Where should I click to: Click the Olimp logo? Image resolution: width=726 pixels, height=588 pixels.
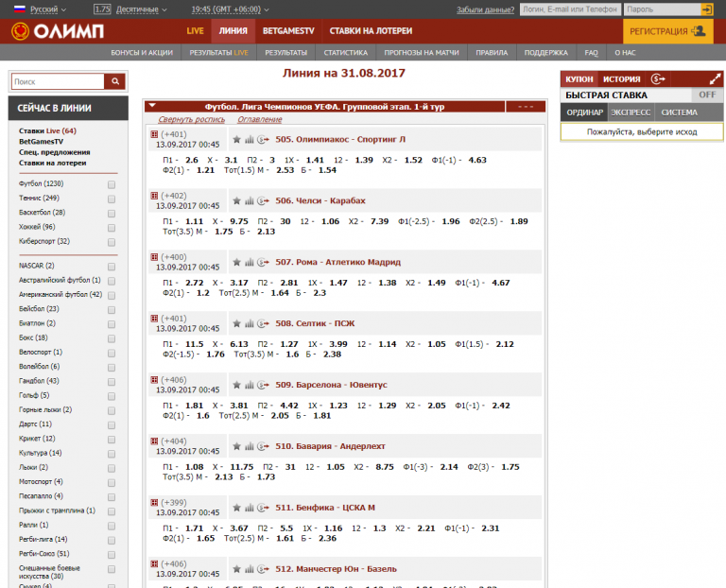[58, 31]
